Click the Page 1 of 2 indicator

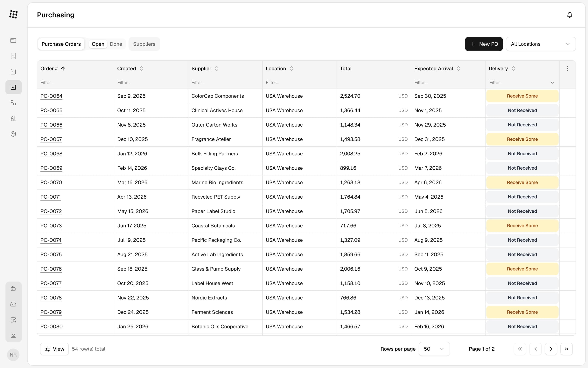(482, 349)
